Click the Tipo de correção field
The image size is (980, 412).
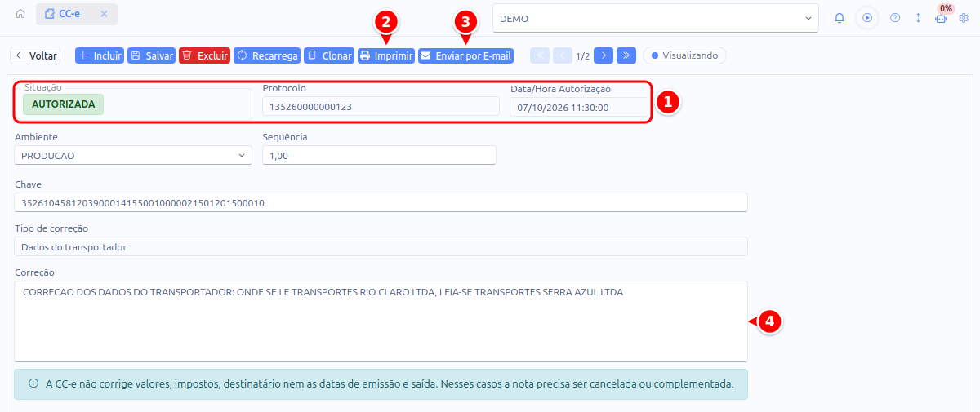pyautogui.click(x=381, y=246)
